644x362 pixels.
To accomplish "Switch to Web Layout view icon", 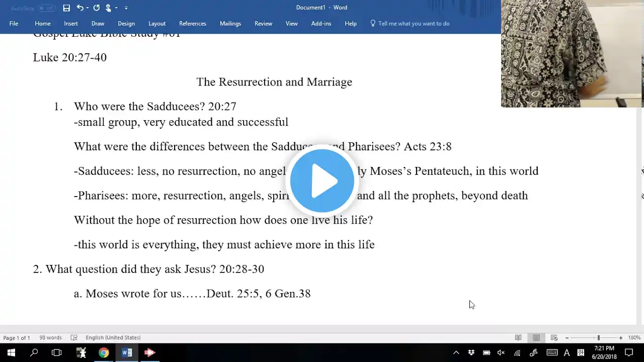I will (554, 338).
